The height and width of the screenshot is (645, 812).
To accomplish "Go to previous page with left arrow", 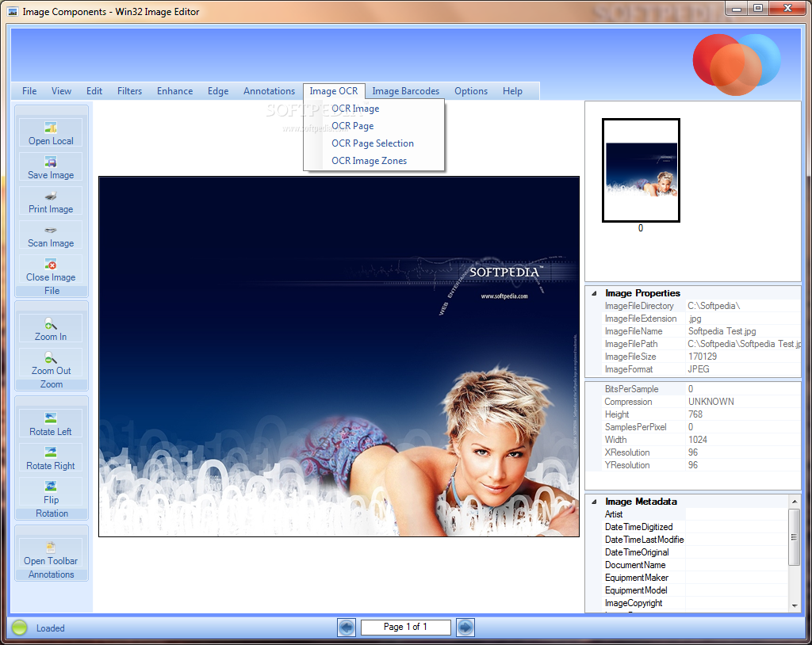I will 347,628.
